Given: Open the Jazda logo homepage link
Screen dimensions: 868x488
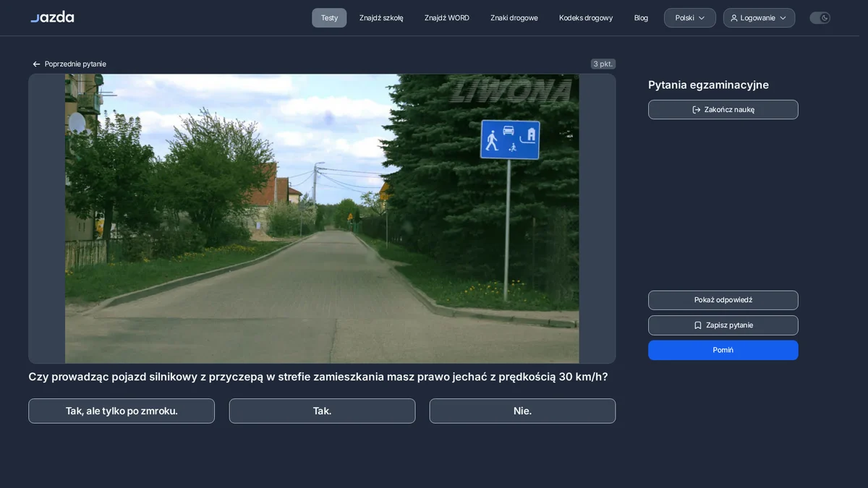Looking at the screenshot, I should (52, 17).
